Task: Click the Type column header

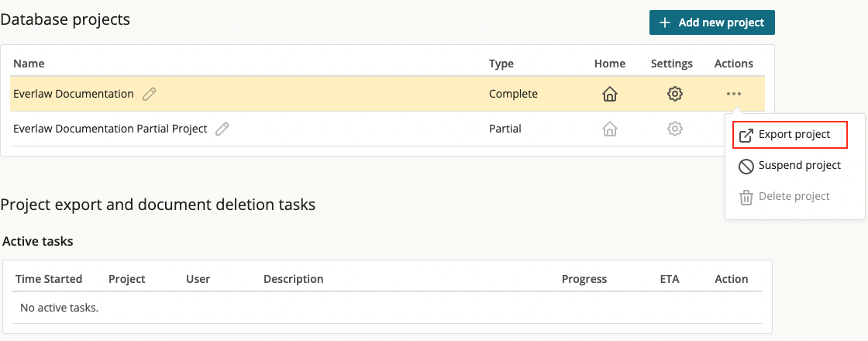Action: [x=501, y=64]
